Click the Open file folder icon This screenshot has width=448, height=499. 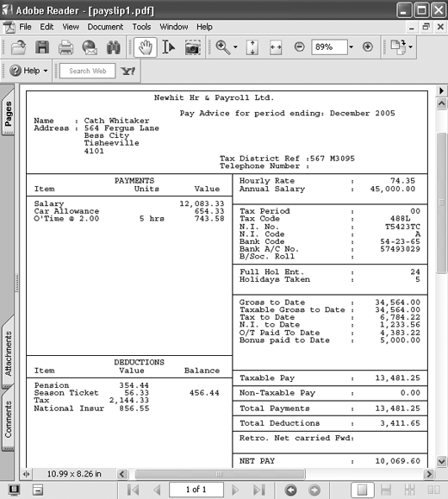[x=18, y=47]
